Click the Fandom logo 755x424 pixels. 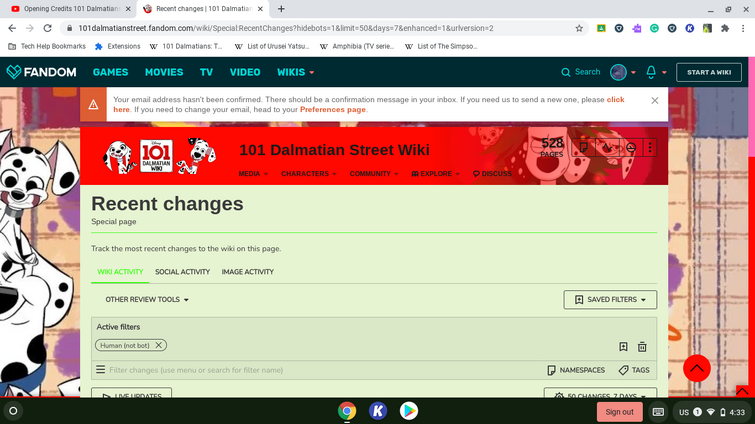click(x=41, y=72)
